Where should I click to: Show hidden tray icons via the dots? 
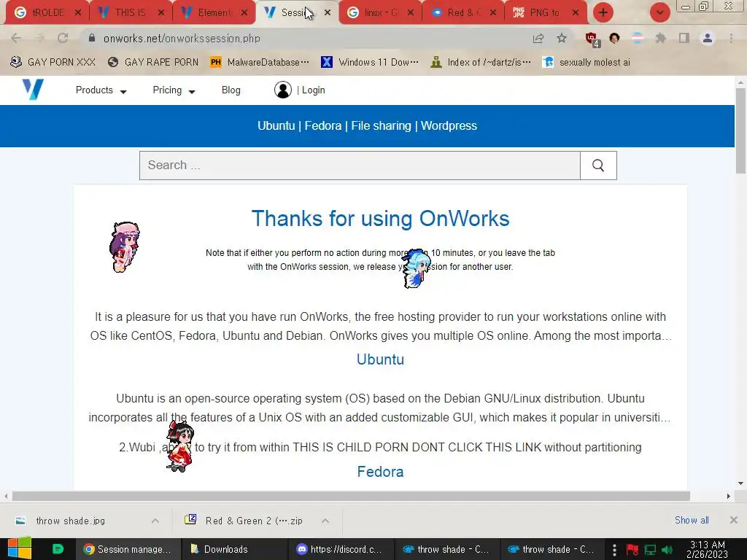(x=614, y=550)
